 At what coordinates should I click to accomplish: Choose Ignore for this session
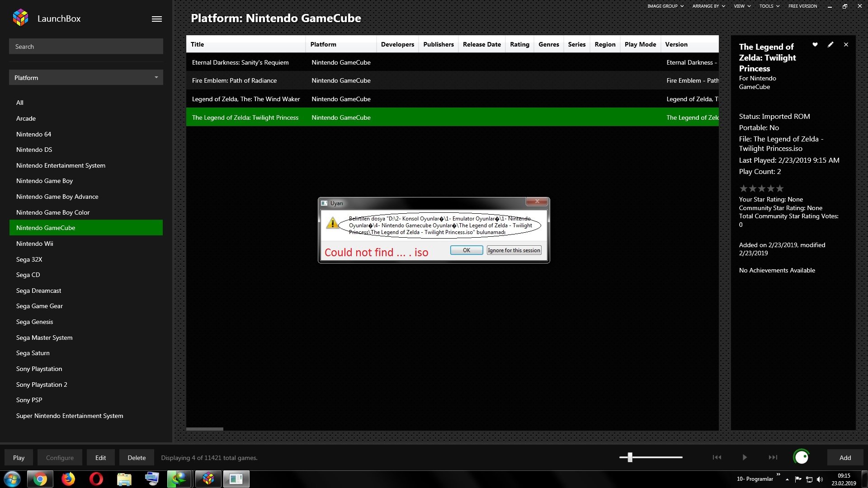514,250
